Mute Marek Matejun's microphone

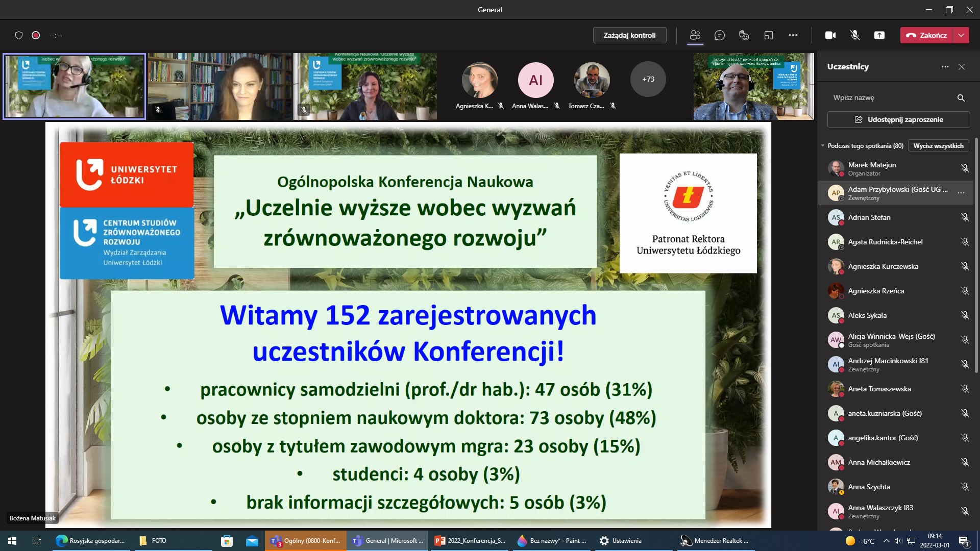[965, 168]
